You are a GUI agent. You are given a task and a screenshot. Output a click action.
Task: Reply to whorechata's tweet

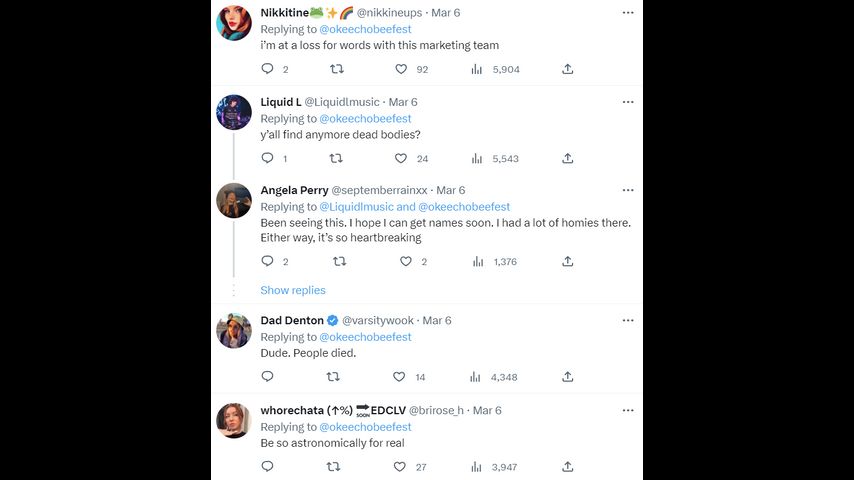tap(267, 466)
